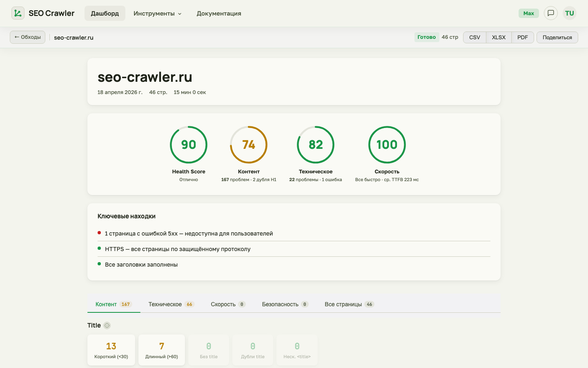Open the TU user avatar
Image resolution: width=588 pixels, height=368 pixels.
tap(570, 13)
